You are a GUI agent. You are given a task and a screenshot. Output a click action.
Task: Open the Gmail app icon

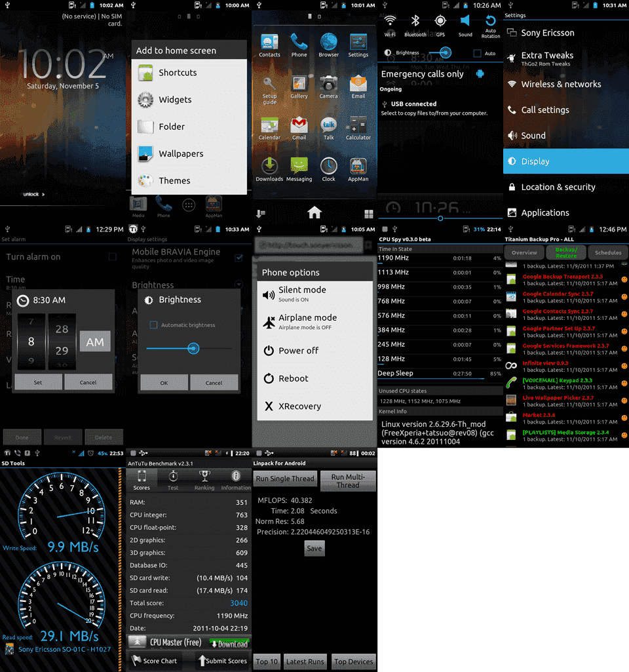pyautogui.click(x=299, y=128)
